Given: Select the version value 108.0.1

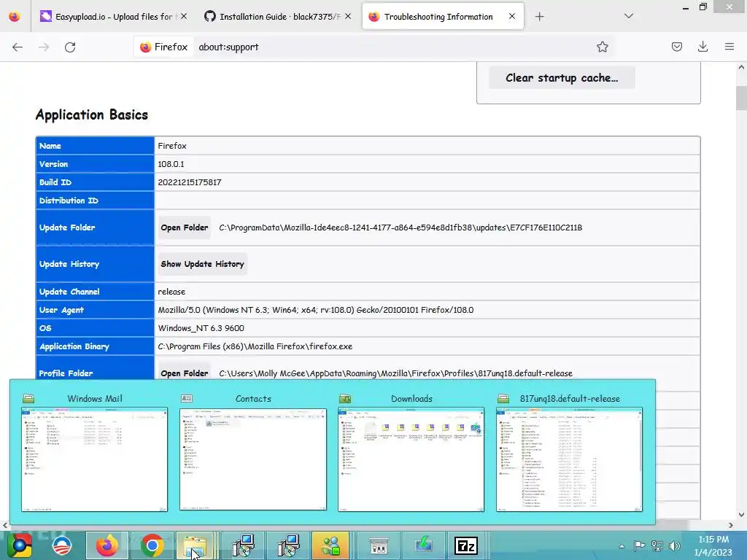Looking at the screenshot, I should pos(171,164).
